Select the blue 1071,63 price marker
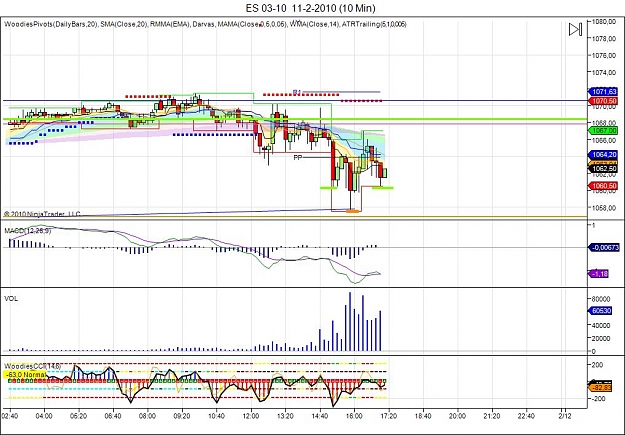 (603, 91)
